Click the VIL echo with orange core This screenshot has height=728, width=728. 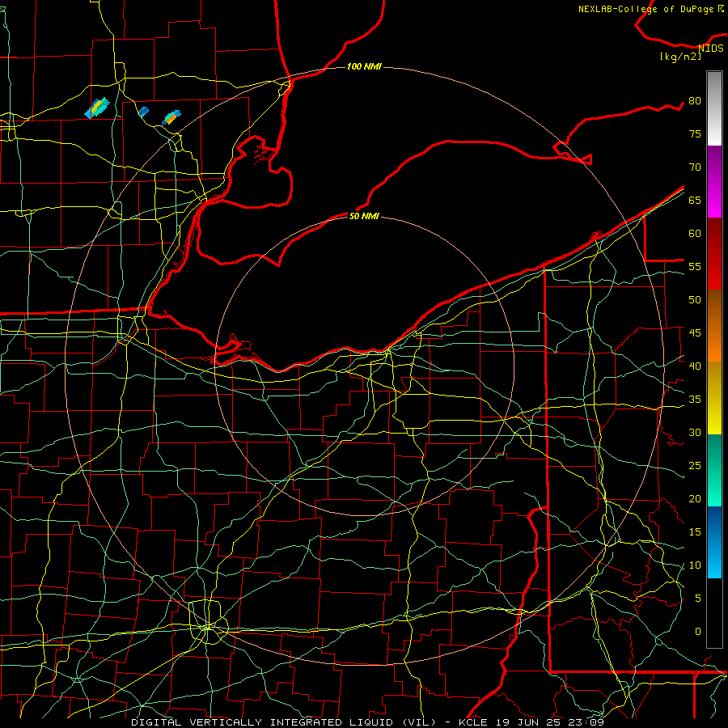pos(171,118)
